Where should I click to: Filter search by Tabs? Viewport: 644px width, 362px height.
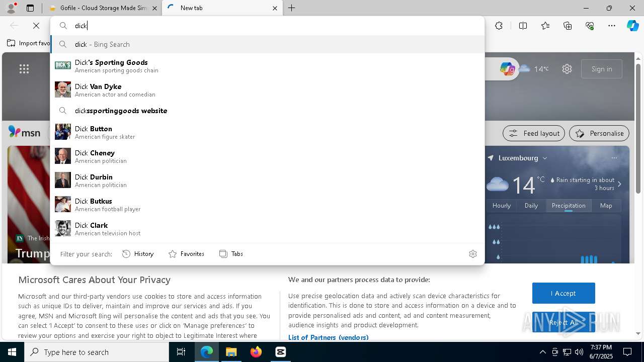[x=231, y=254]
